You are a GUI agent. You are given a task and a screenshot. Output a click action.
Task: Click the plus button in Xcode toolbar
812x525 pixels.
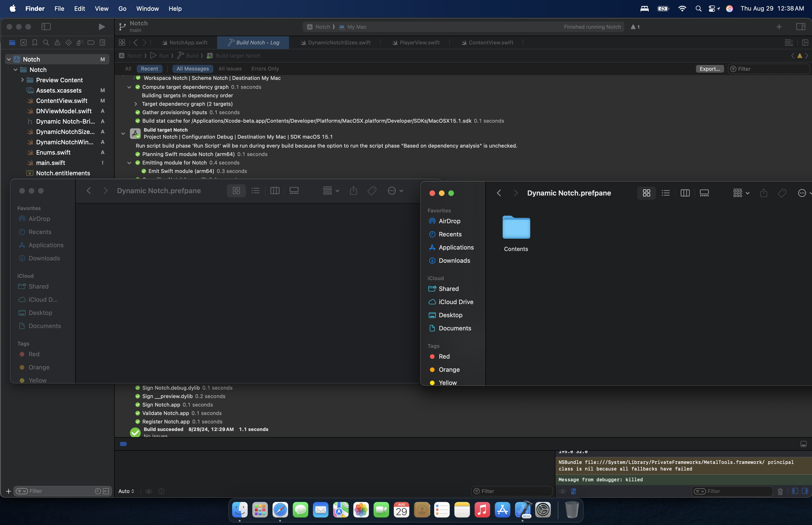pos(779,27)
